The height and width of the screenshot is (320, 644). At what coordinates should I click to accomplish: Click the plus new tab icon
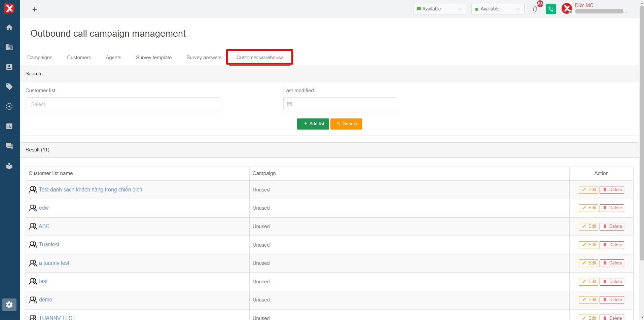(x=34, y=9)
